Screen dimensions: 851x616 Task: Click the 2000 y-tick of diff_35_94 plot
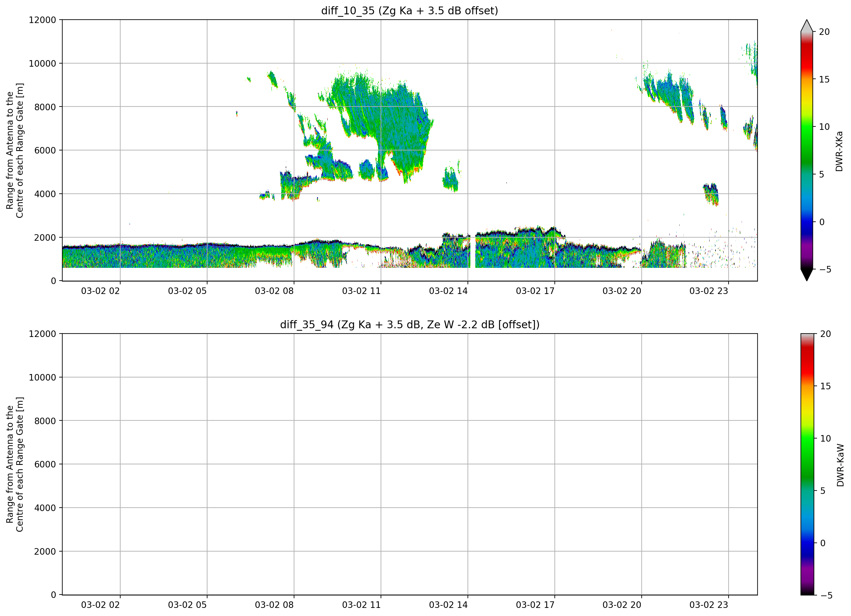click(45, 552)
